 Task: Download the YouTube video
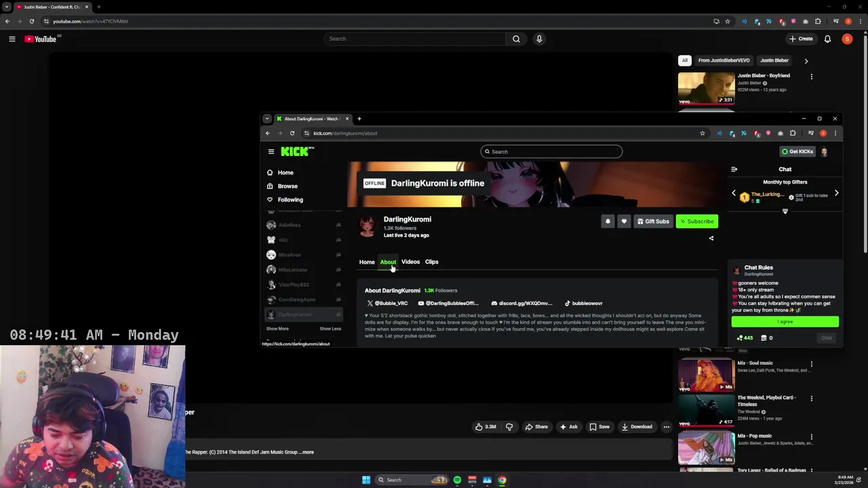tap(637, 427)
